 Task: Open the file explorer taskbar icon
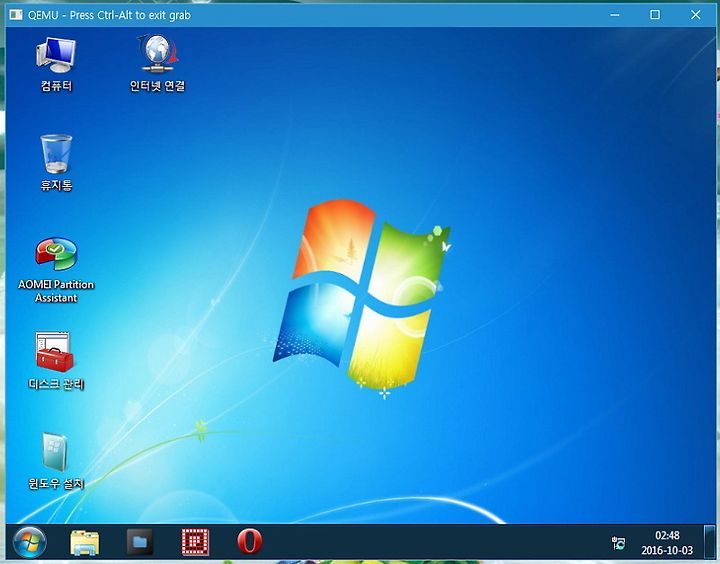coord(84,542)
